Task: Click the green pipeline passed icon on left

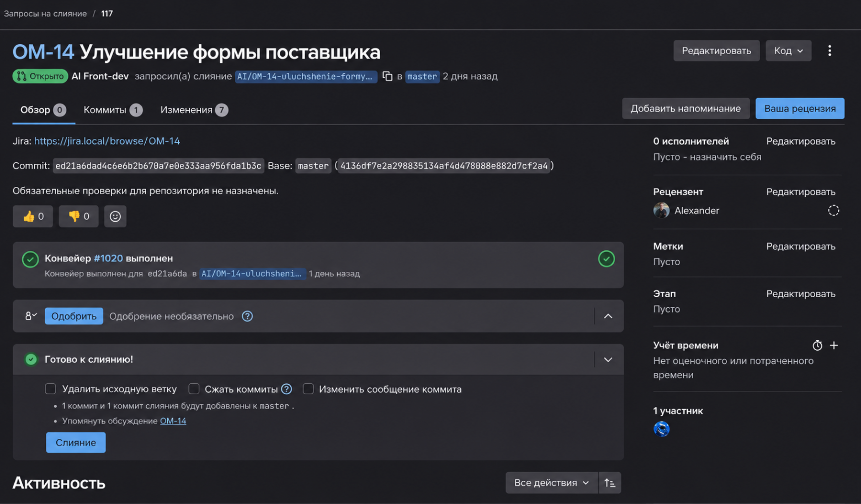Action: pos(30,259)
